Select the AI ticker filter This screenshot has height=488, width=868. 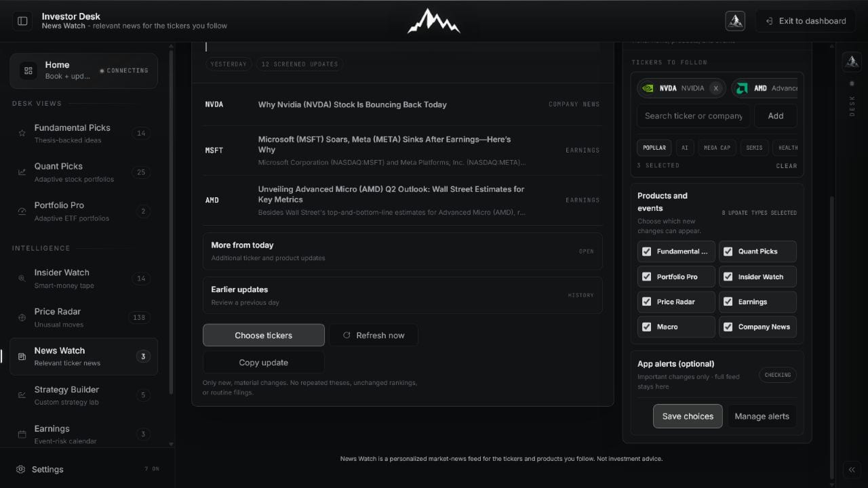(685, 148)
